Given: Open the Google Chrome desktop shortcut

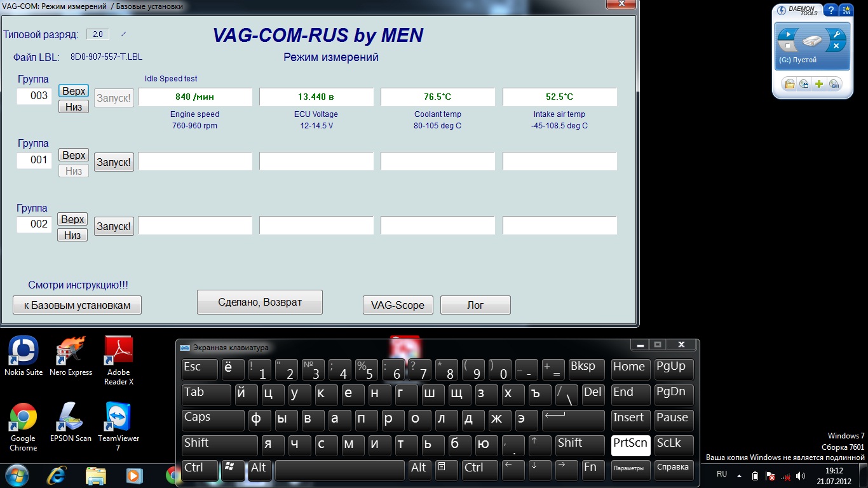Looking at the screenshot, I should tap(24, 427).
